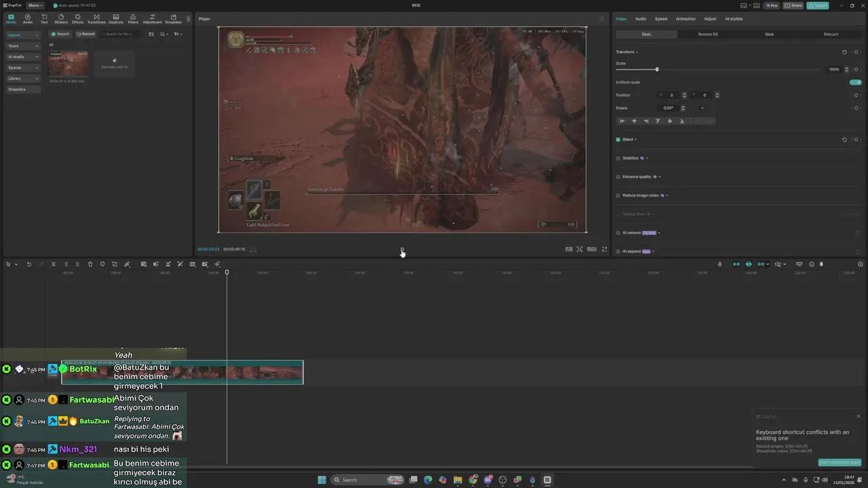
Task: Open the Remove BG sub-tab
Action: point(708,34)
